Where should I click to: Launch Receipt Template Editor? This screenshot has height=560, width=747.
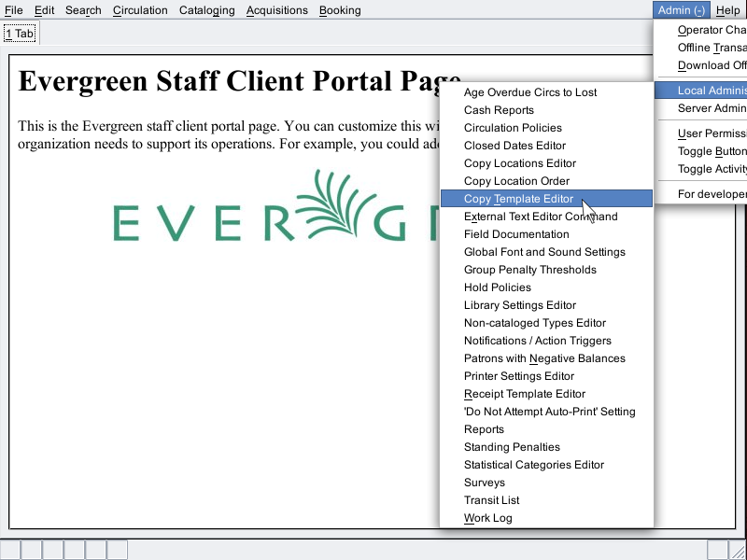[x=546, y=394]
